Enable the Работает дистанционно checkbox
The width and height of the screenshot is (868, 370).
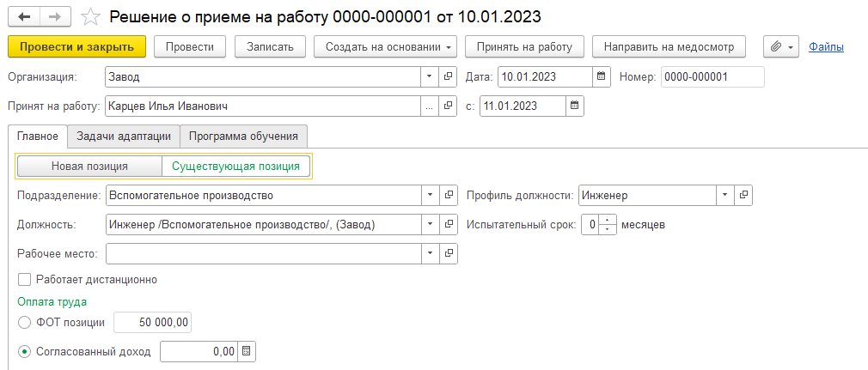click(24, 280)
